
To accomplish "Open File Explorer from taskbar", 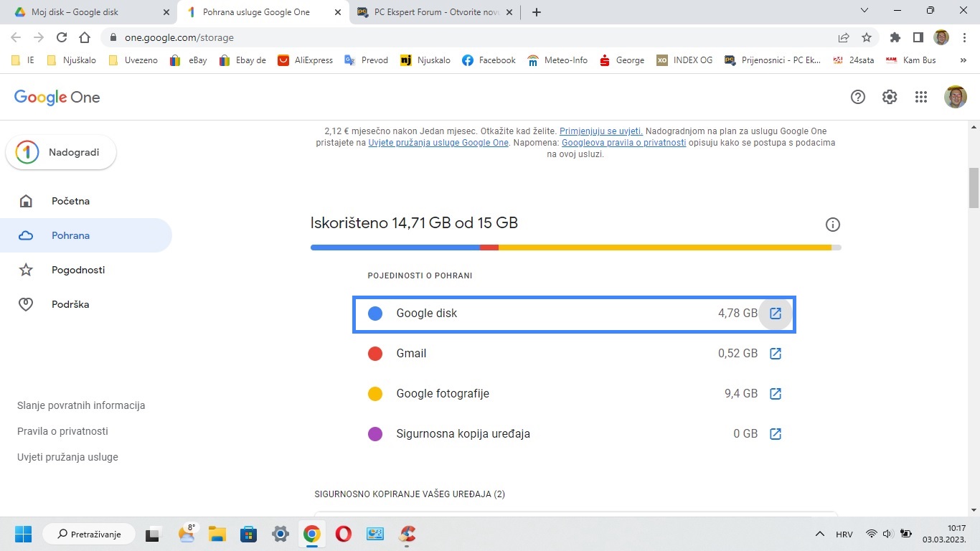I will (217, 534).
